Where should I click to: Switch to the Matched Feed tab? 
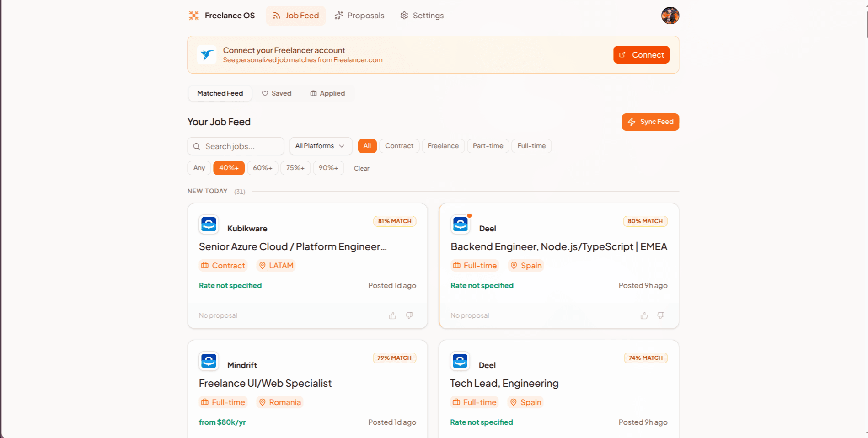(220, 93)
